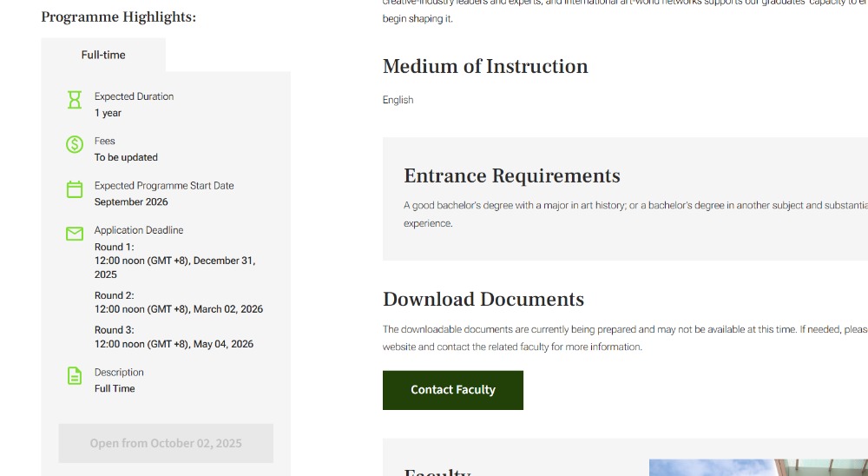Select the Full-time tab
The width and height of the screenshot is (868, 476).
(x=103, y=55)
